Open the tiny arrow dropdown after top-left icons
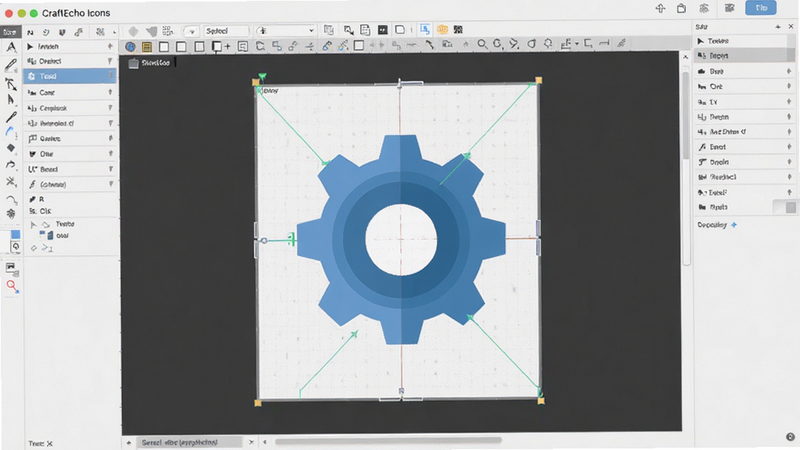This screenshot has height=450, width=800. 114,32
